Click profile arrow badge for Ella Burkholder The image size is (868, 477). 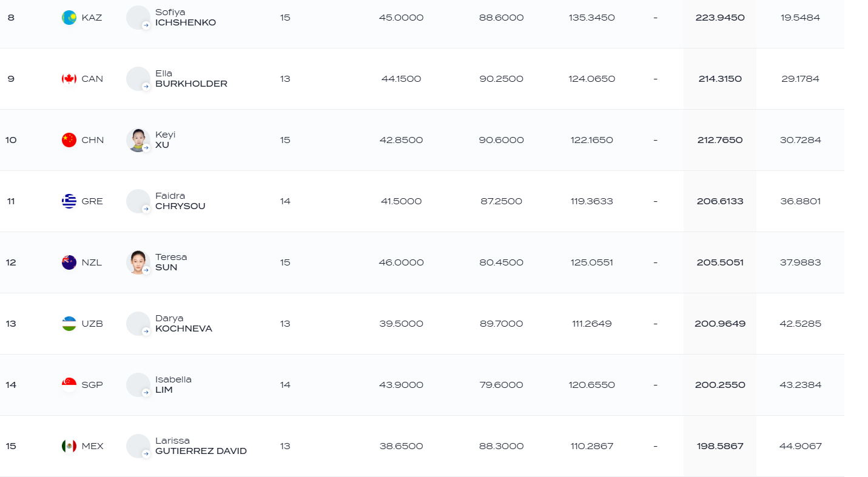[146, 87]
